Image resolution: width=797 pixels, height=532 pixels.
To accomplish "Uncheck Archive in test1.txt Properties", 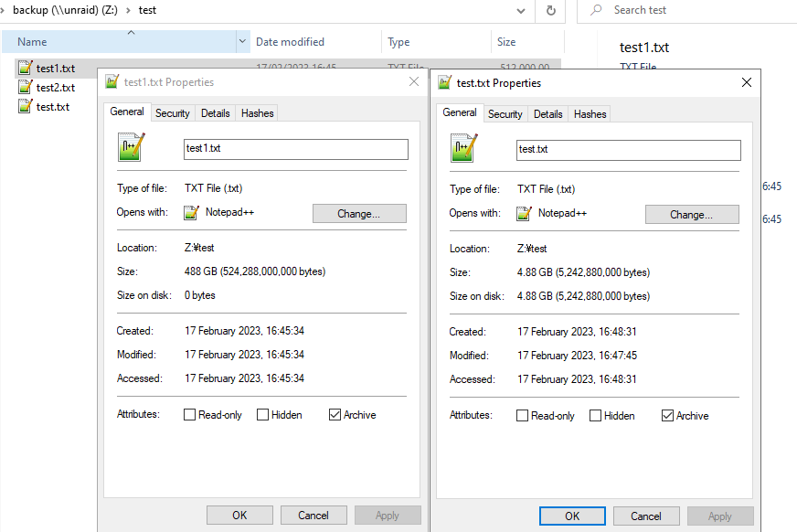I will 335,415.
